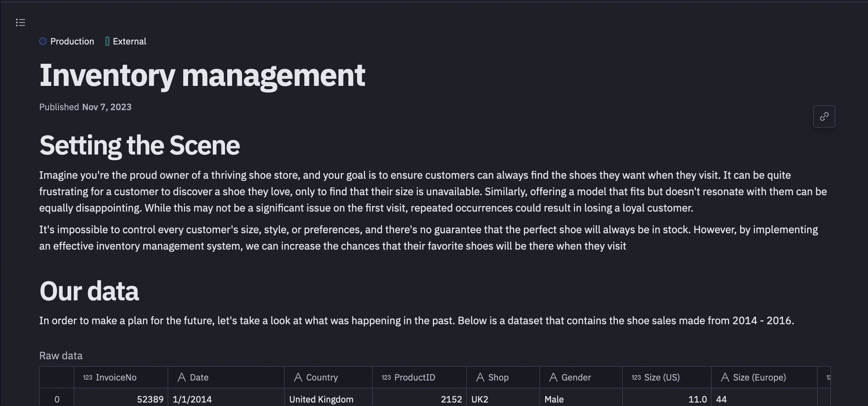Click the numeric type icon beside ProductID
Viewport: 868px width, 406px height.
[386, 377]
